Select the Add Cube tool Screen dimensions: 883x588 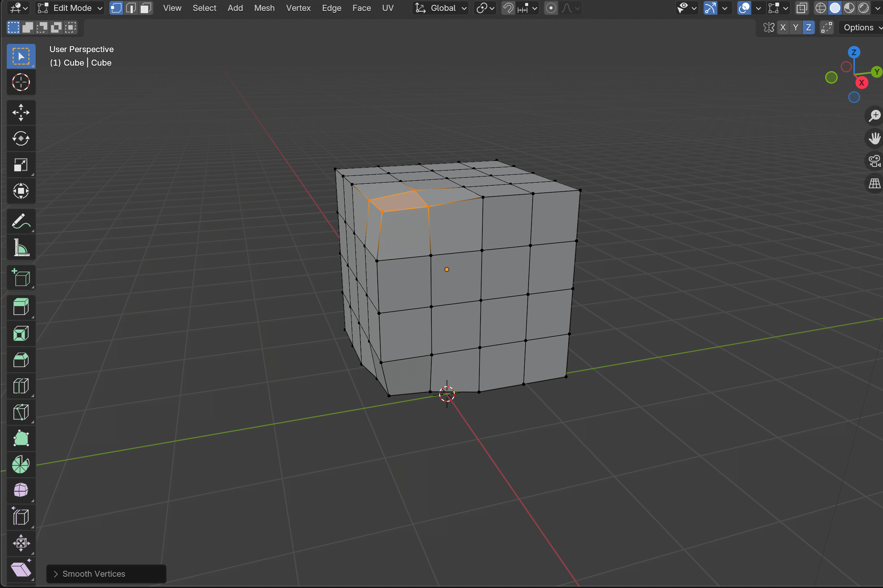[21, 277]
